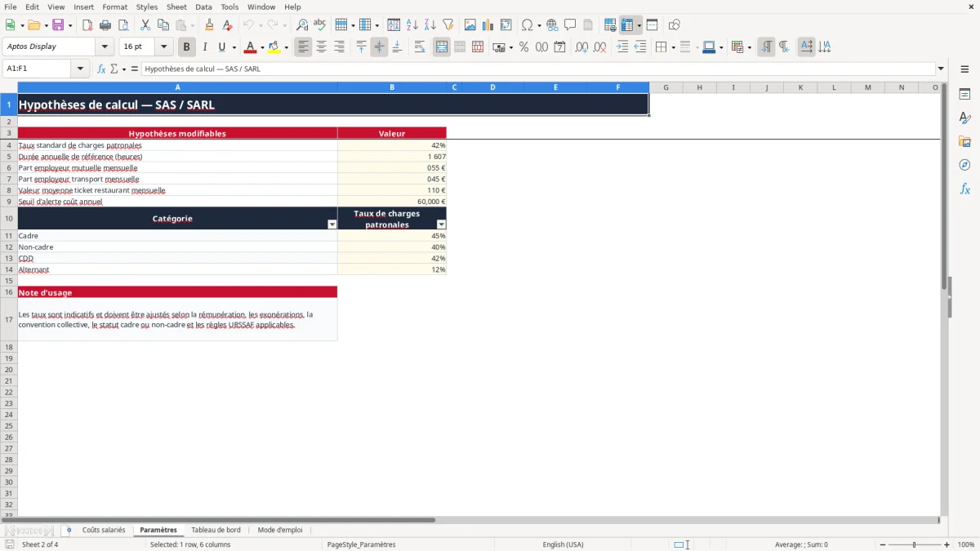Open Function Wizard beside formula bar

[x=101, y=69]
